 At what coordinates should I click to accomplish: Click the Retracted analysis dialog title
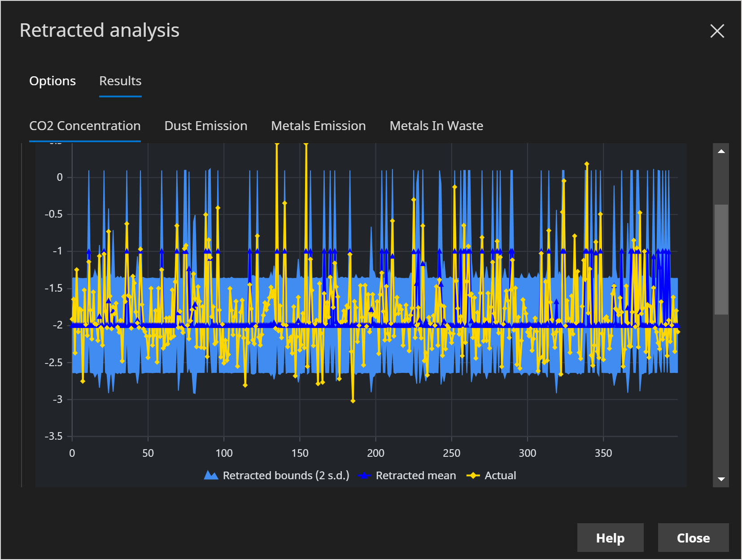pyautogui.click(x=100, y=31)
